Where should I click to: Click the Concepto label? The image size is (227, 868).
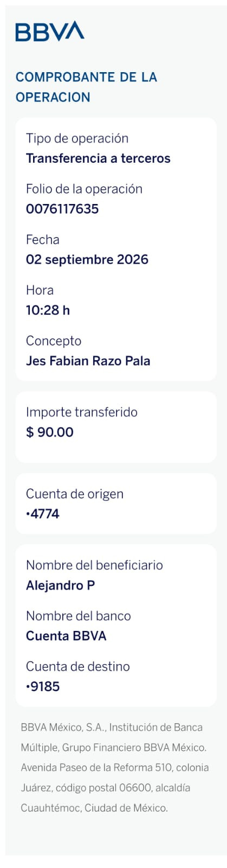coord(54,341)
